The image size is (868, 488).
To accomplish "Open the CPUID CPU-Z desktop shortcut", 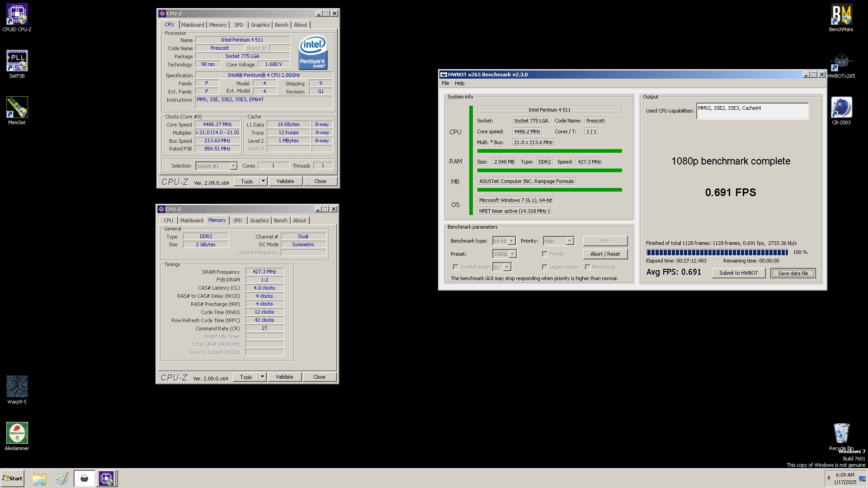I will coord(17,18).
